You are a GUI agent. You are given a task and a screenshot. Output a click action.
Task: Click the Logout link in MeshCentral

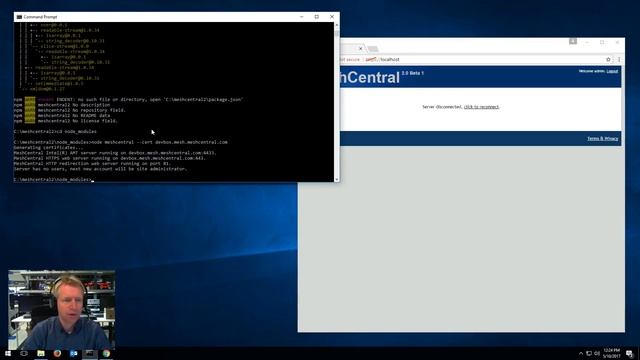pyautogui.click(x=612, y=71)
